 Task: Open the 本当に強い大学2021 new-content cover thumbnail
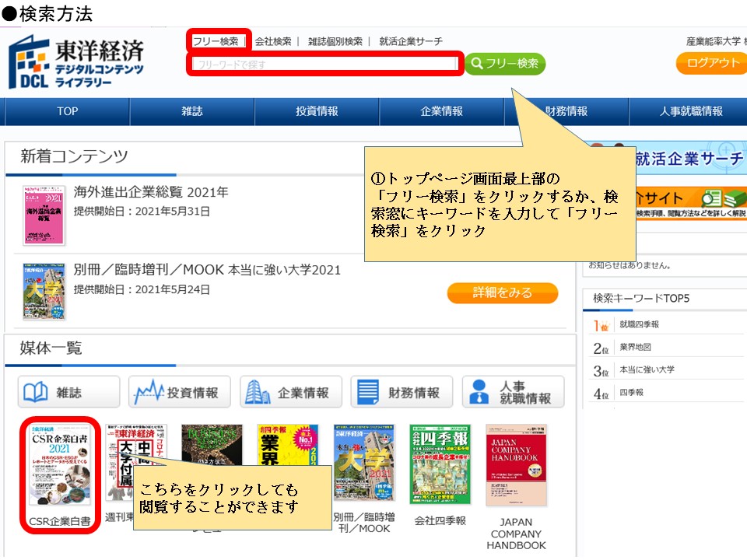click(44, 291)
